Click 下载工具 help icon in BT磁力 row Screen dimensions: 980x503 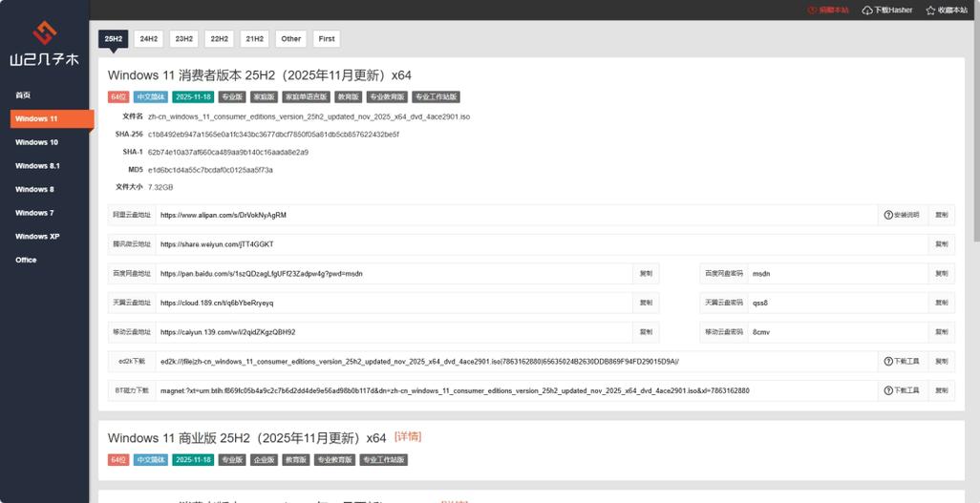click(x=902, y=390)
